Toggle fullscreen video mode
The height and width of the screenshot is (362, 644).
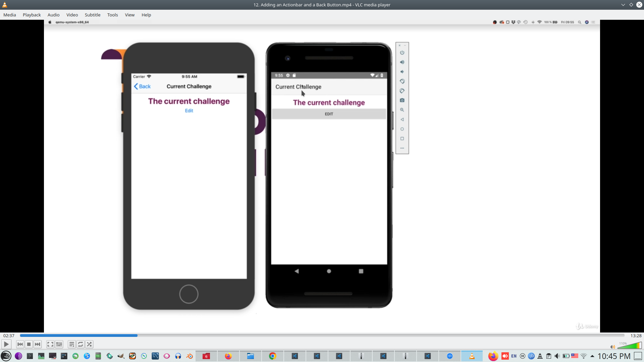coord(50,344)
